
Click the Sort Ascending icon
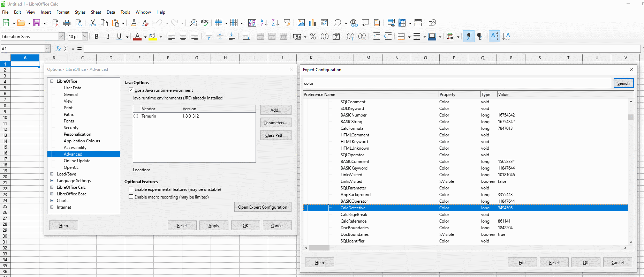(264, 23)
